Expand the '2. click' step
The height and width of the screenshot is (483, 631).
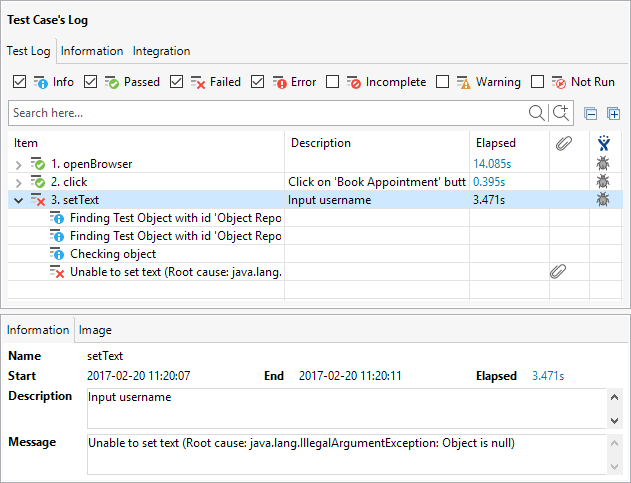pos(19,182)
